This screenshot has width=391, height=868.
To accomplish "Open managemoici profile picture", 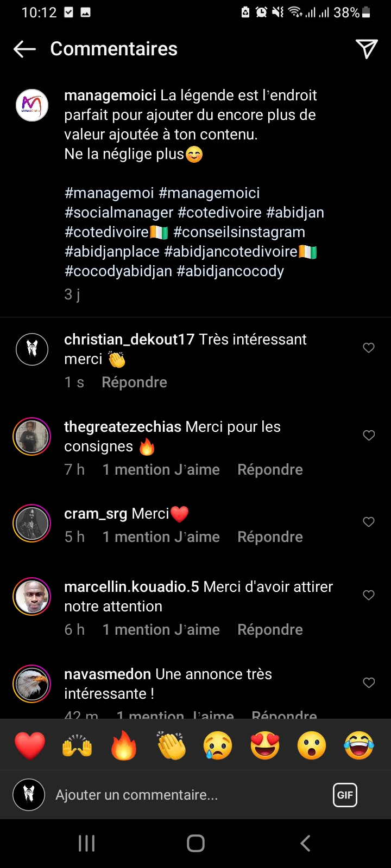I will pyautogui.click(x=32, y=105).
